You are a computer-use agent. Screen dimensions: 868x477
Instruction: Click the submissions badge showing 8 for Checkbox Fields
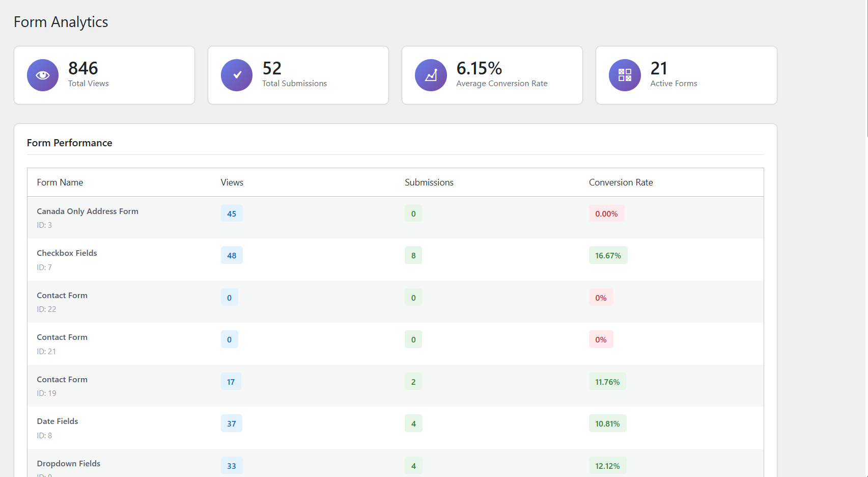tap(413, 255)
